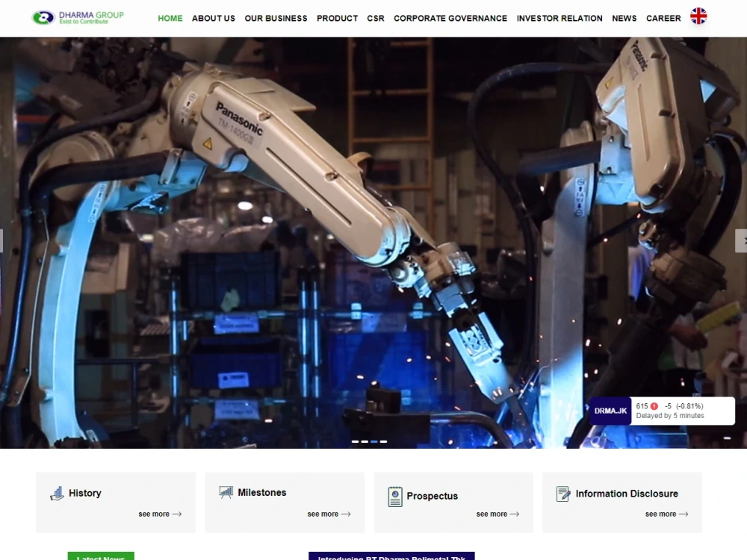The height and width of the screenshot is (560, 747).
Task: Open the CAREER menu item
Action: [x=663, y=18]
